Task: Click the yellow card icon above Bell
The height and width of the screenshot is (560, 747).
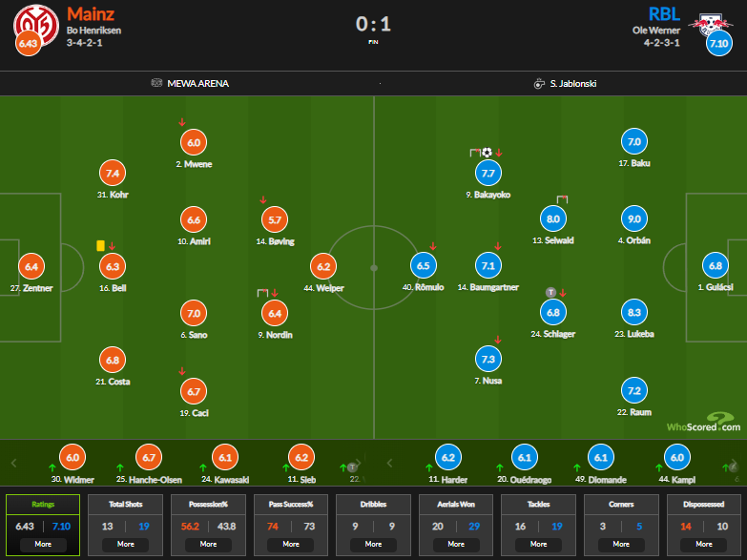Action: click(x=100, y=246)
